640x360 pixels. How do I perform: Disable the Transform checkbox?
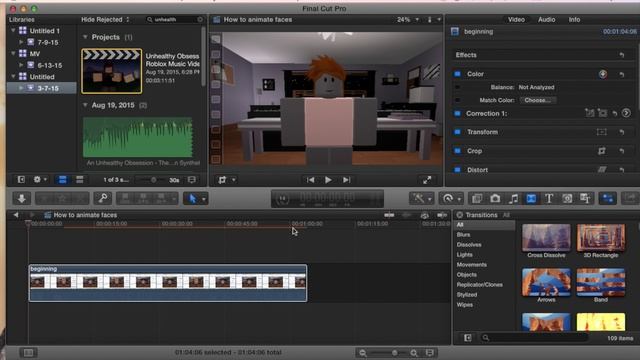tap(457, 132)
